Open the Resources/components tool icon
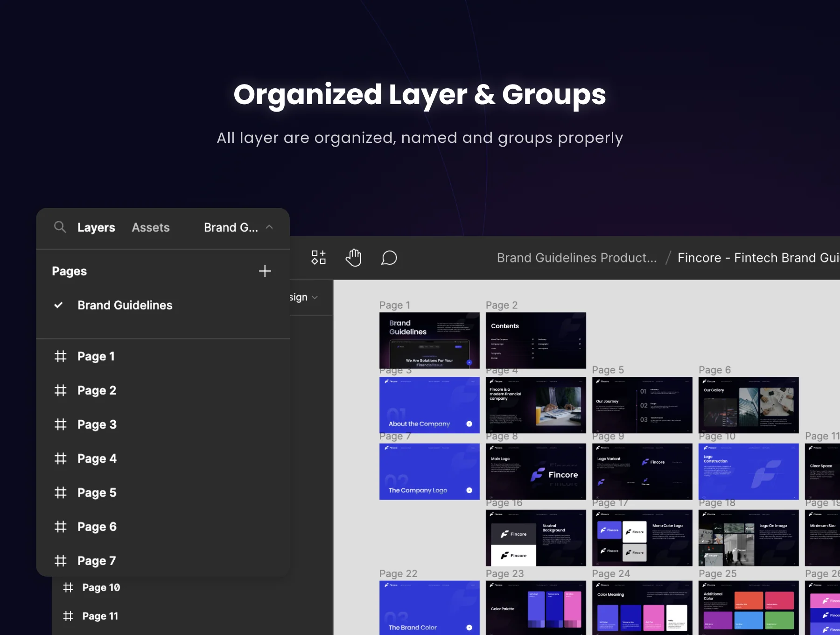840x635 pixels. (319, 258)
